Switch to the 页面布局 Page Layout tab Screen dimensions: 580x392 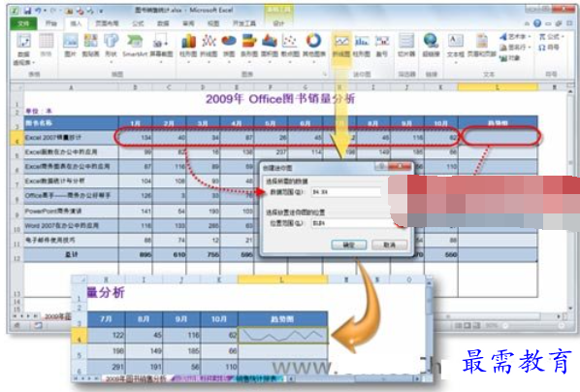tap(107, 23)
